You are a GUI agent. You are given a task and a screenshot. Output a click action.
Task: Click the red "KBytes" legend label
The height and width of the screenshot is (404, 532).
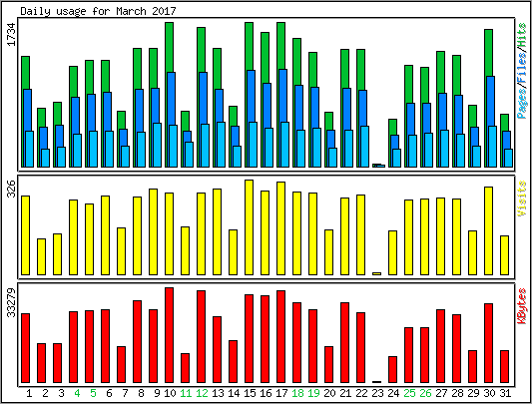[x=522, y=306]
